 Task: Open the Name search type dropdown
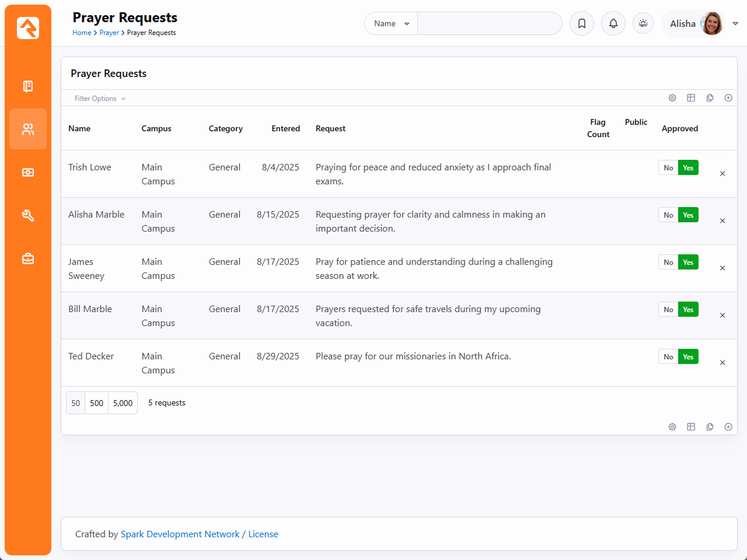tap(391, 24)
